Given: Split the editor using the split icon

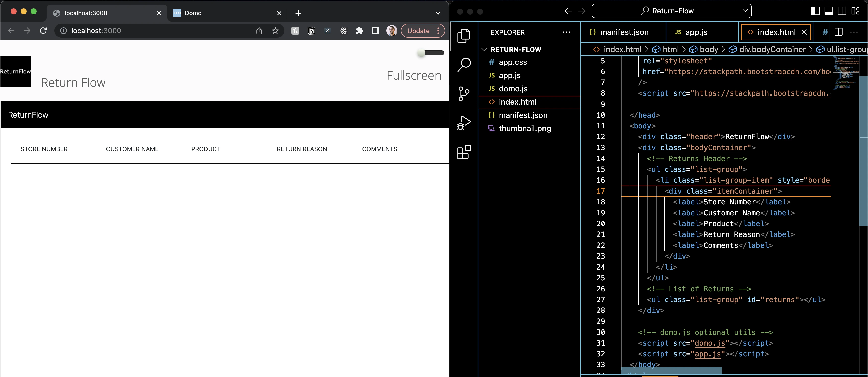Looking at the screenshot, I should pos(838,32).
